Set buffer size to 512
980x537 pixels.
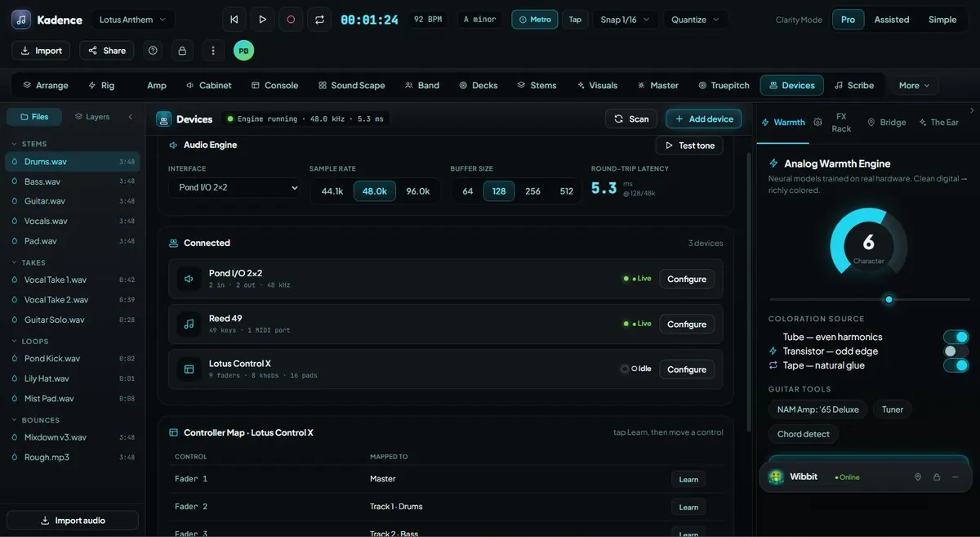(x=566, y=191)
